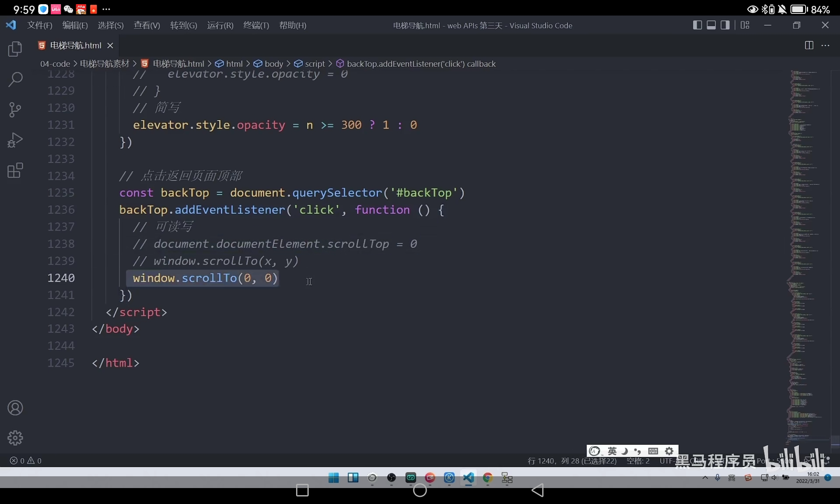The width and height of the screenshot is (840, 504).
Task: Open the 查看(V) menu
Action: coord(146,25)
